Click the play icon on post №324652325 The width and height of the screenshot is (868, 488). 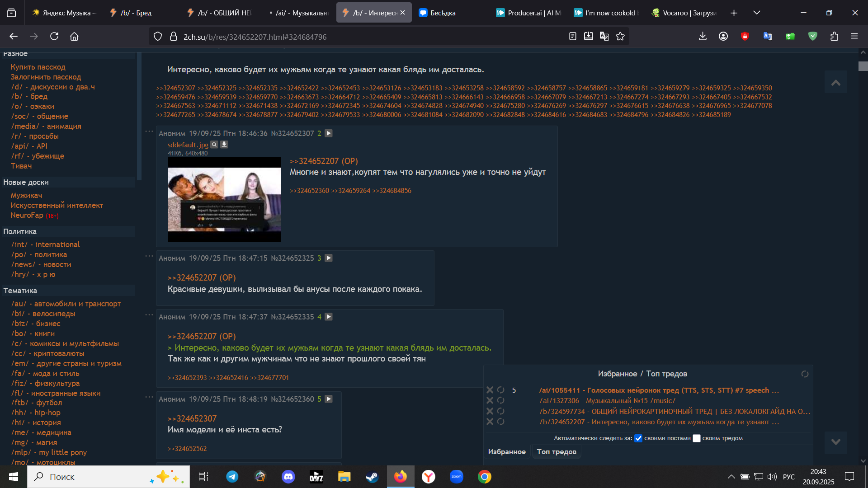tap(329, 258)
